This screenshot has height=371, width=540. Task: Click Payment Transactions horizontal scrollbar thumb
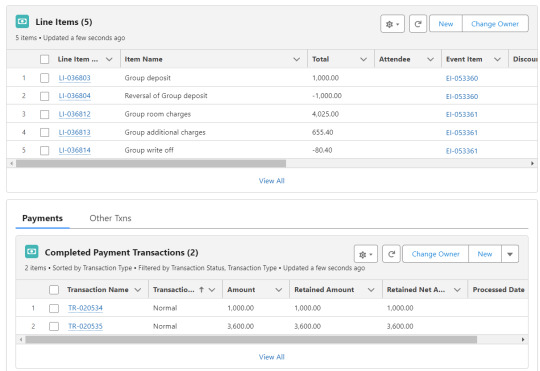click(251, 340)
